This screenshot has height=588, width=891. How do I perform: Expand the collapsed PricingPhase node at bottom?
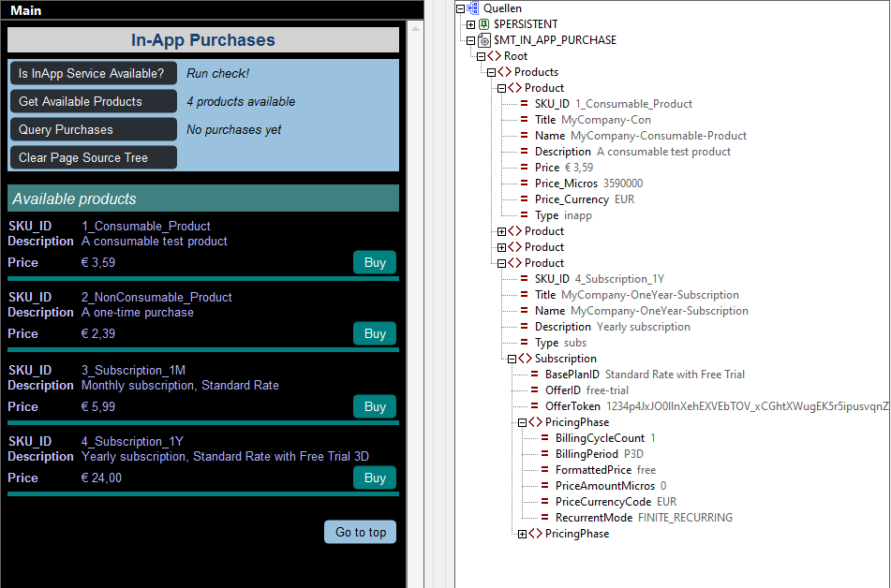pyautogui.click(x=522, y=534)
